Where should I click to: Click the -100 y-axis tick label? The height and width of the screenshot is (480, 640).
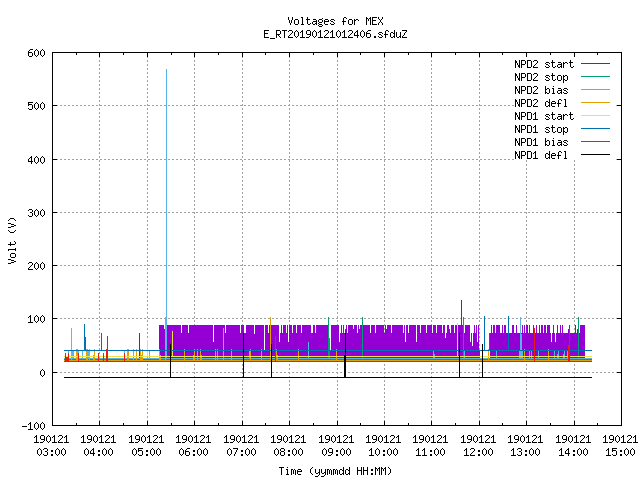33,426
